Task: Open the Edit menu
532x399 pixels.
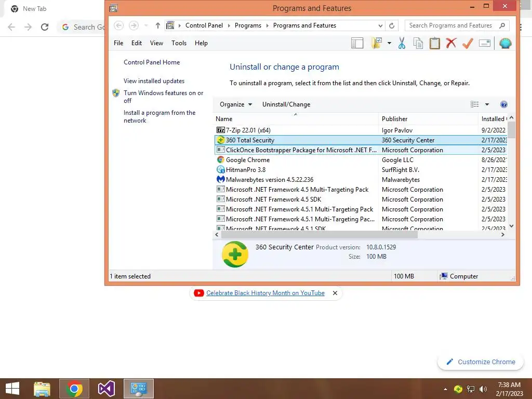Action: click(x=137, y=43)
